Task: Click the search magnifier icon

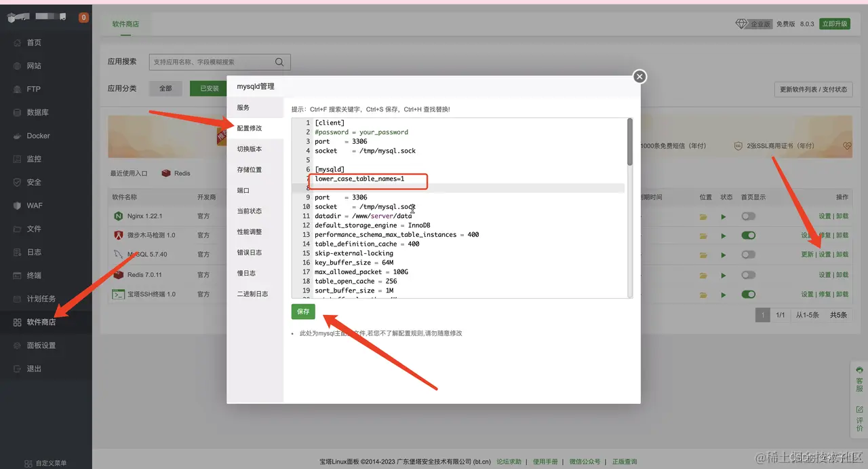Action: pyautogui.click(x=279, y=62)
